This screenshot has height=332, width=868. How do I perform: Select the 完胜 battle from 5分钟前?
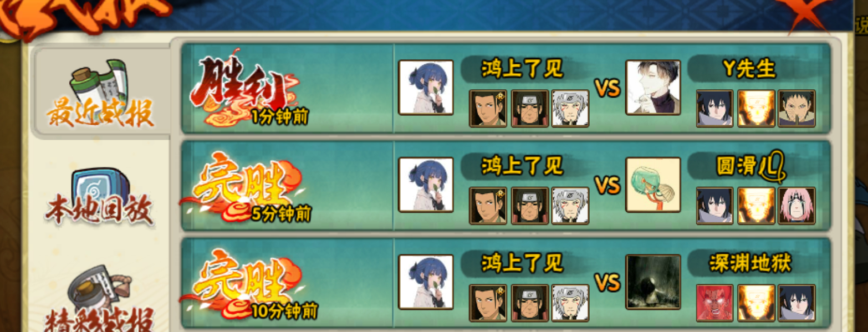506,186
